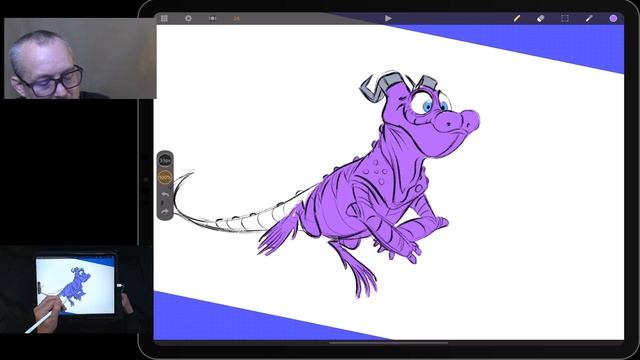Image resolution: width=640 pixels, height=360 pixels.
Task: Play the animation preview
Action: coord(388,18)
